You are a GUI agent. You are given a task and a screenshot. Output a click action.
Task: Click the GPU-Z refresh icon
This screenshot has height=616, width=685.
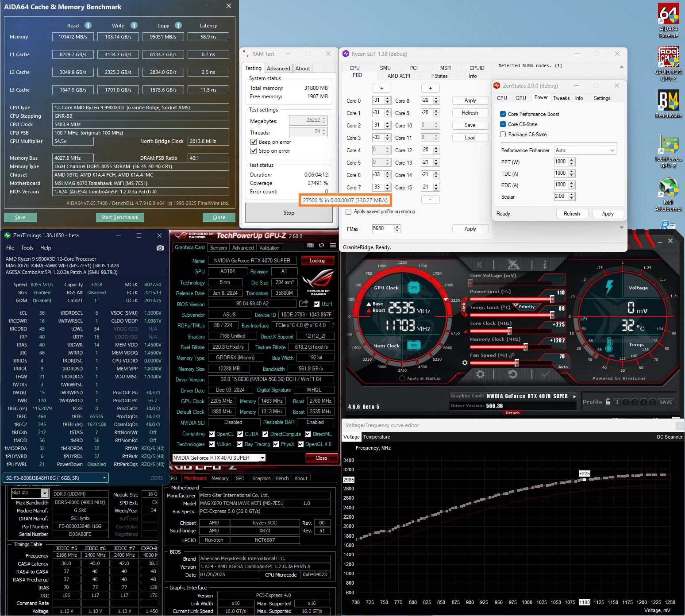pos(322,245)
